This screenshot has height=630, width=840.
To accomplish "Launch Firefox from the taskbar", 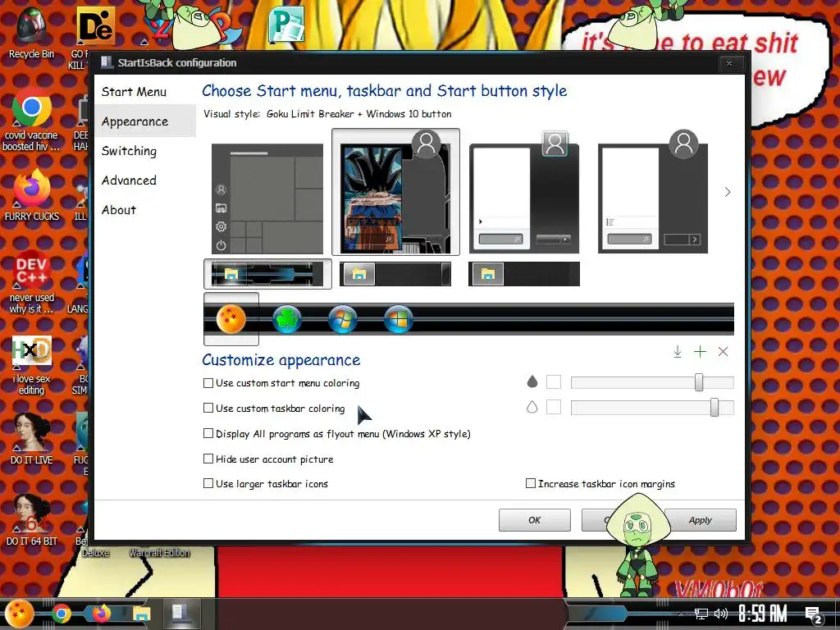I will pos(101,614).
